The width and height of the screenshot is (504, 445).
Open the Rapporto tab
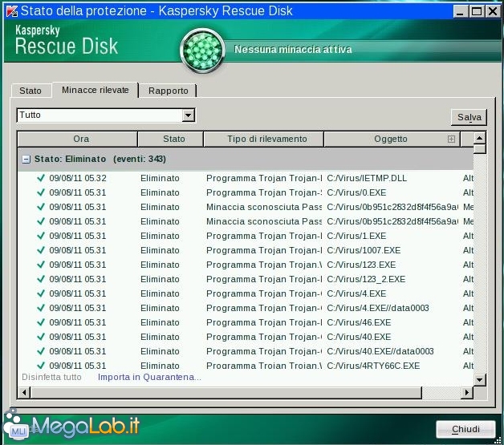(x=168, y=91)
